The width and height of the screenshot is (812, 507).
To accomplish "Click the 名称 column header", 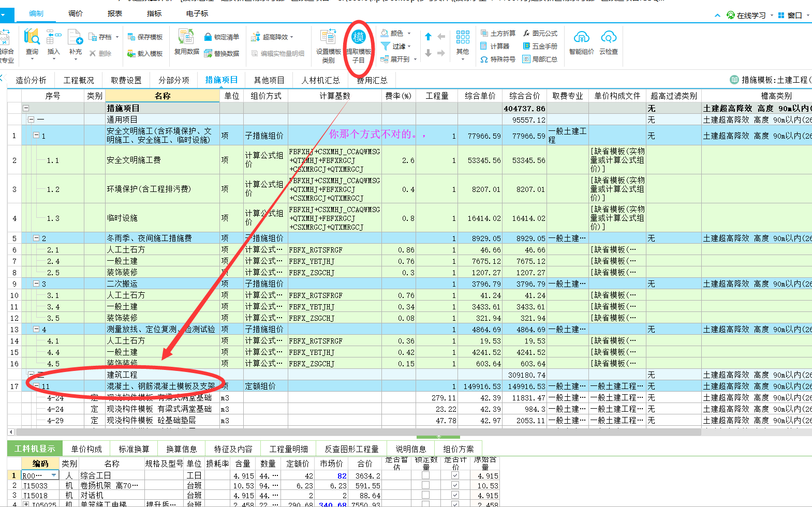I will 163,96.
